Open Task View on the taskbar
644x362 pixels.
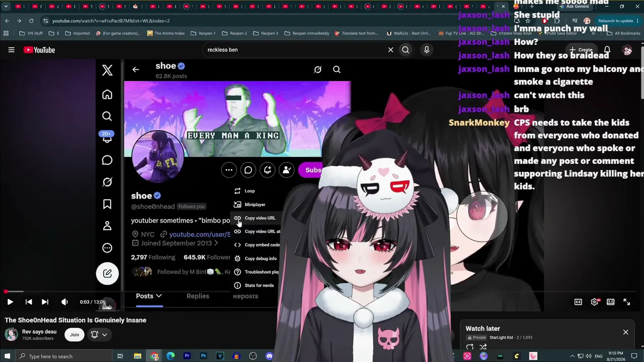coord(120,356)
